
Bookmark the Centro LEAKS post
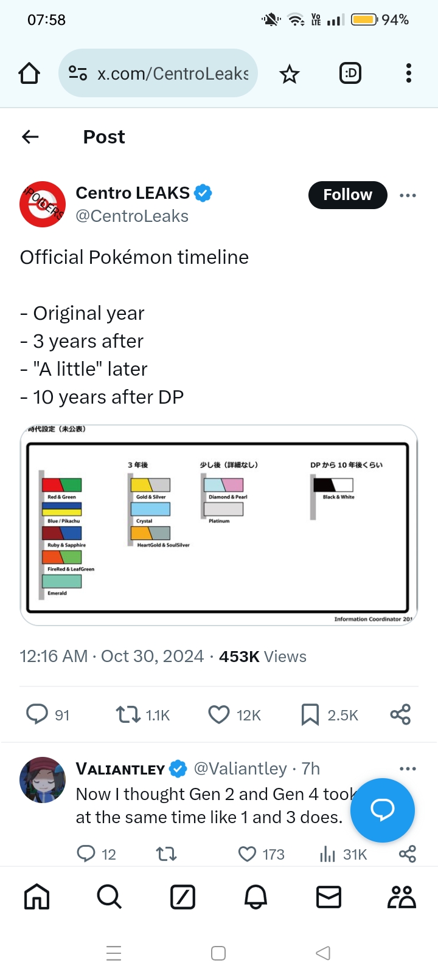pos(310,714)
